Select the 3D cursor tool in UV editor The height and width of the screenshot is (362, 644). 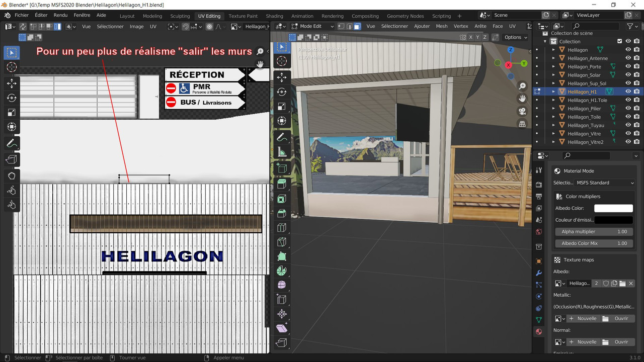(x=12, y=67)
